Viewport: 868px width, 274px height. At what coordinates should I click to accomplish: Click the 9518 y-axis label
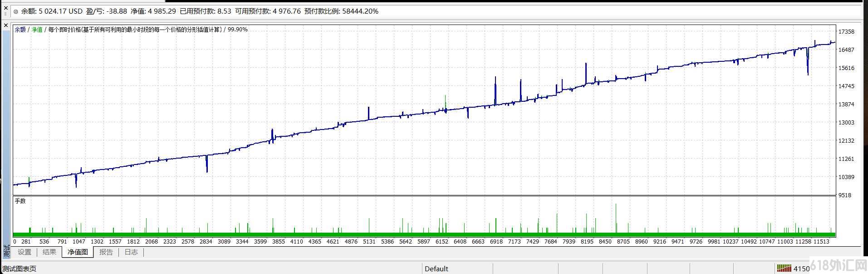coord(845,195)
